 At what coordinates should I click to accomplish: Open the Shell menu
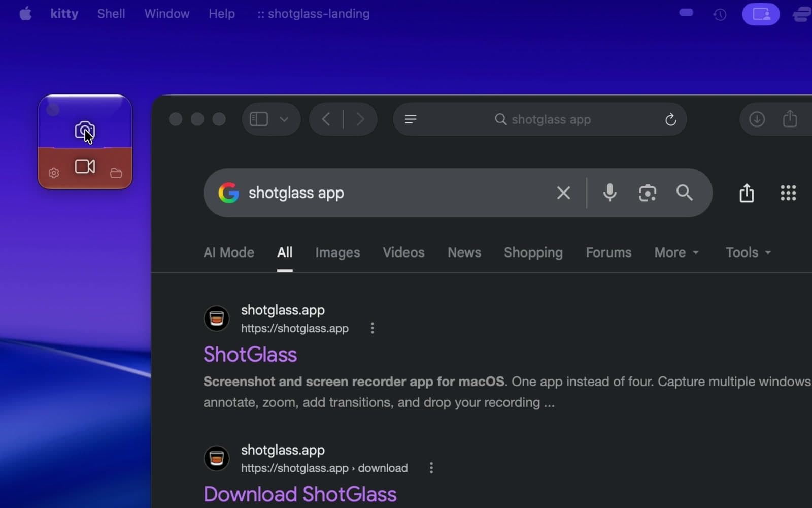pyautogui.click(x=111, y=14)
